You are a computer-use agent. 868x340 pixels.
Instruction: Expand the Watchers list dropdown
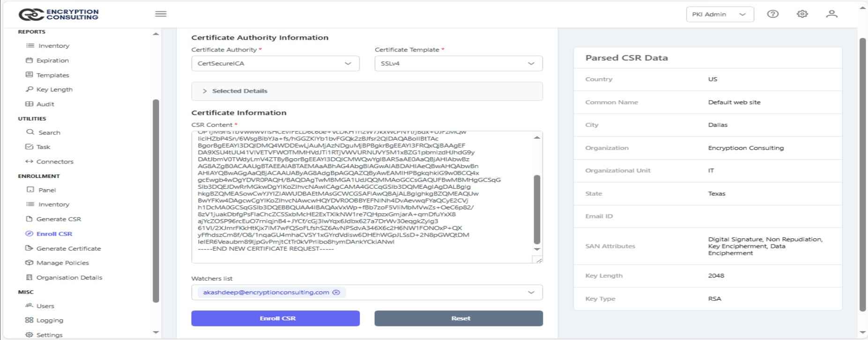(531, 292)
